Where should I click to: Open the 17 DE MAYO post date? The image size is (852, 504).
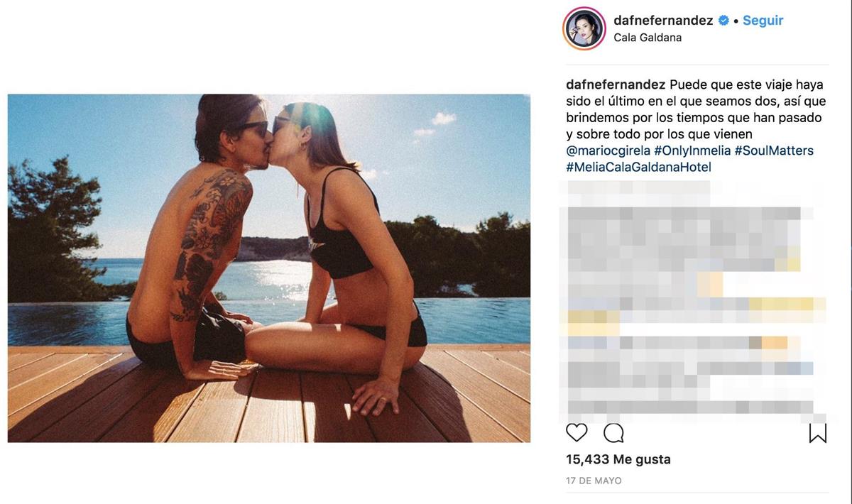pos(594,481)
